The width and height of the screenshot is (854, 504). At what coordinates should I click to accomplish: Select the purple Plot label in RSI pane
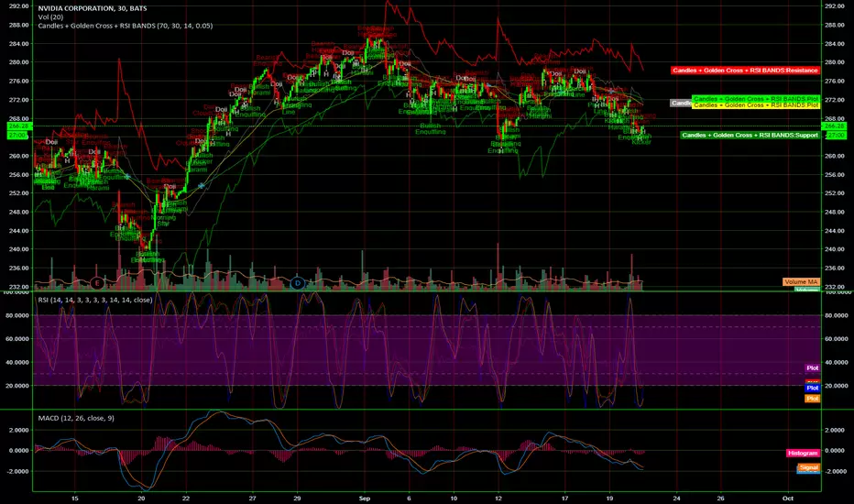(x=812, y=367)
